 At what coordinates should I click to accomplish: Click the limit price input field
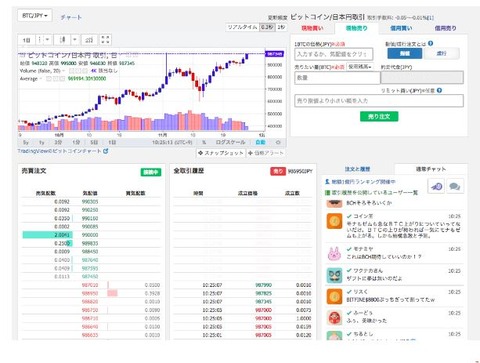[379, 101]
